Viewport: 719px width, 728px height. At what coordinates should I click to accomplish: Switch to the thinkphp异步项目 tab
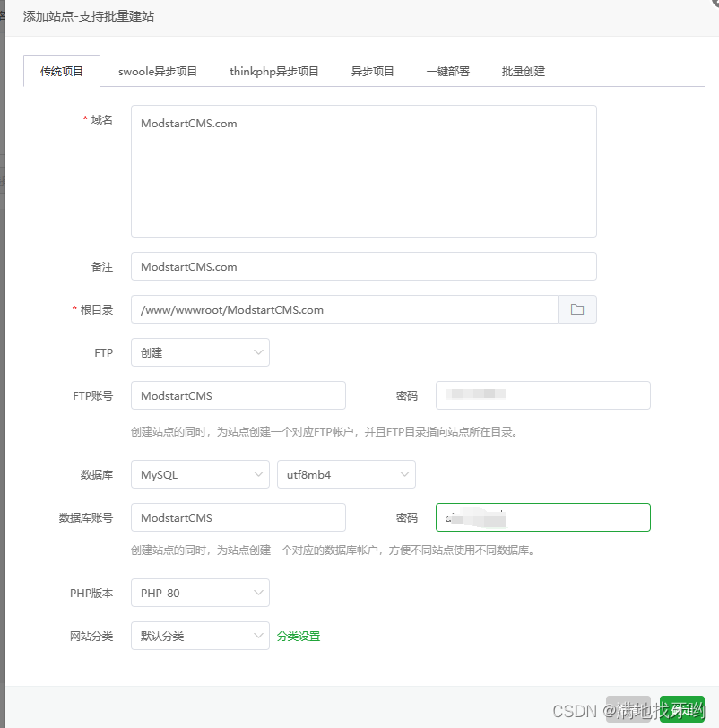(273, 71)
